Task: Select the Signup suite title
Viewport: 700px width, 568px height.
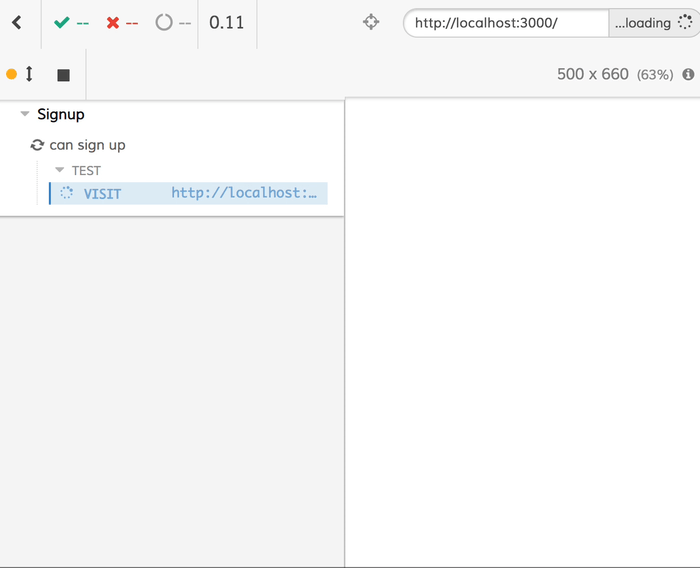Action: [61, 115]
